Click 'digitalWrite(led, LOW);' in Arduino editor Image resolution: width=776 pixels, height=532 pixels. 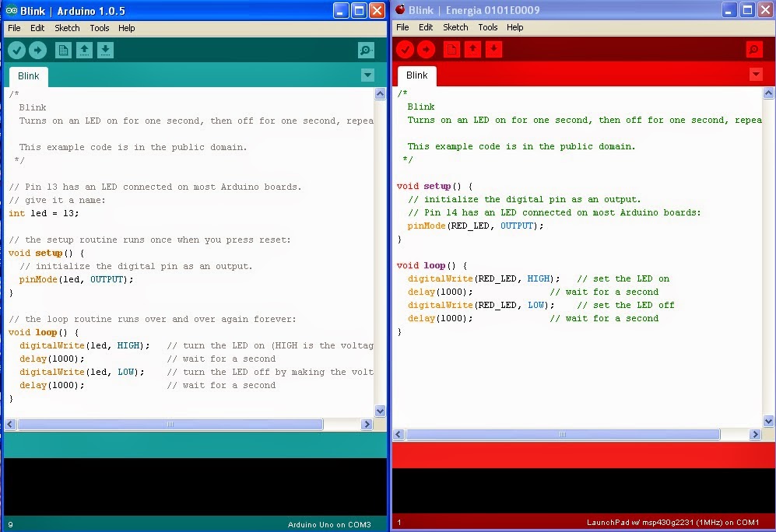tap(82, 373)
